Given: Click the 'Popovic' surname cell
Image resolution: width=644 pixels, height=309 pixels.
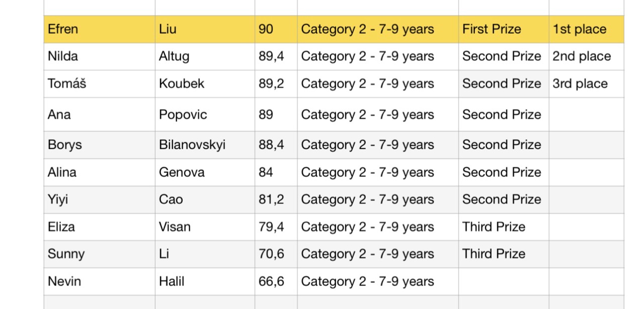Looking at the screenshot, I should [x=183, y=115].
